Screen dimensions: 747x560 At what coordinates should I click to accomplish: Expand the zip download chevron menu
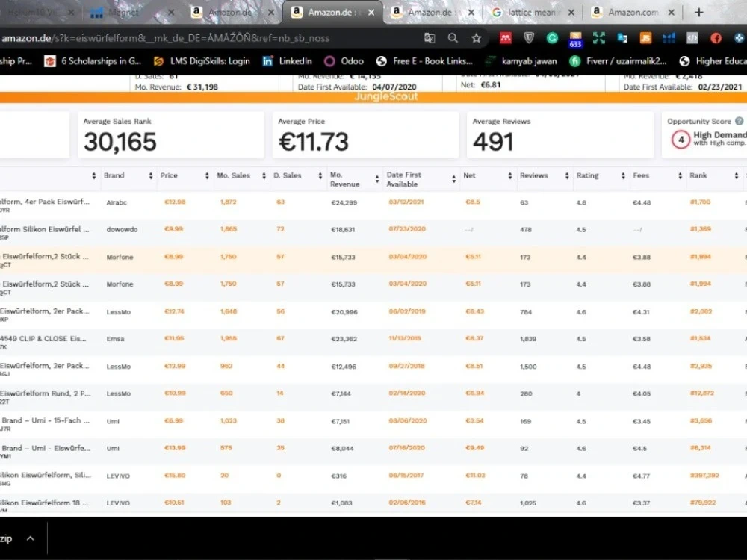(x=30, y=538)
